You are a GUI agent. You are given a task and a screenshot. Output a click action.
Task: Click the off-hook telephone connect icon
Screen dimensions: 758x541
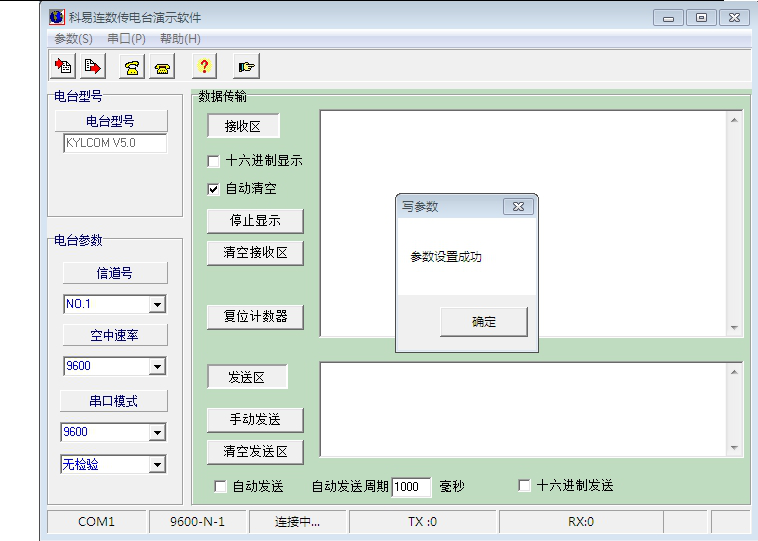coord(131,67)
